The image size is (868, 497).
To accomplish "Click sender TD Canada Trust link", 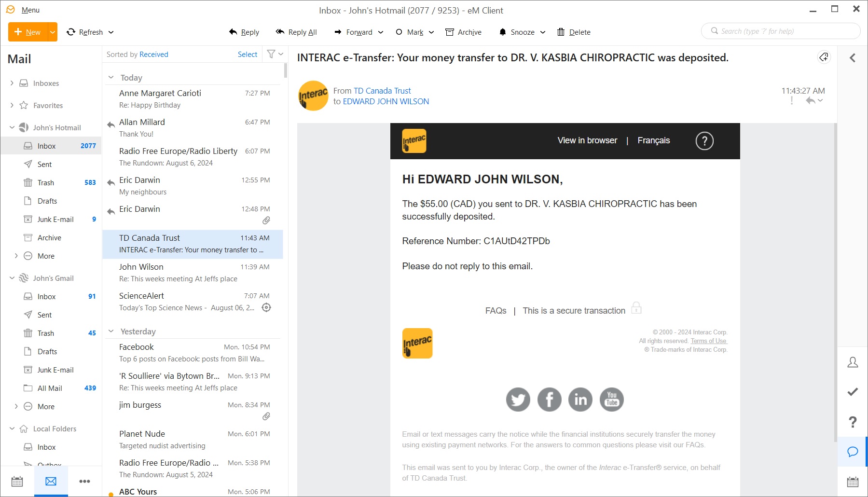I will pos(382,91).
